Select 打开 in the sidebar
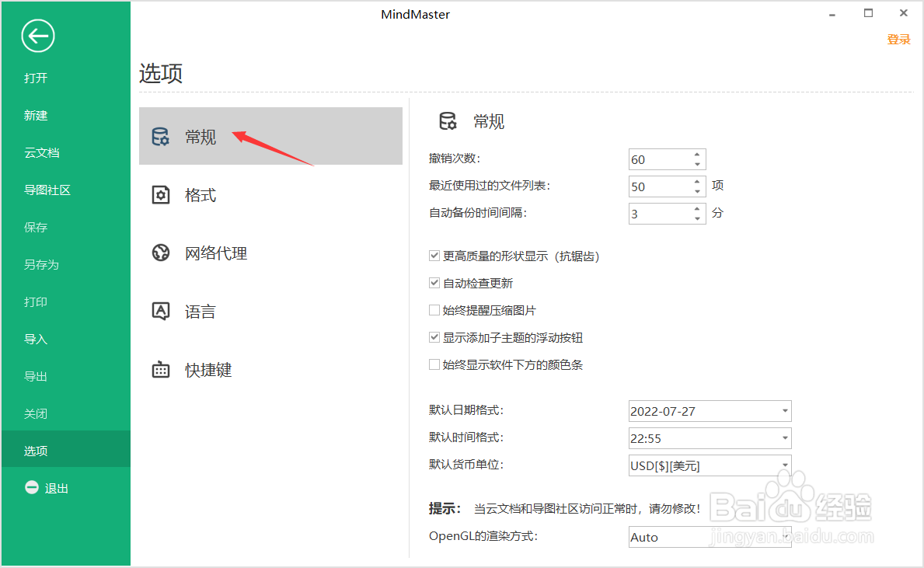Viewport: 924px width, 568px height. [x=35, y=78]
